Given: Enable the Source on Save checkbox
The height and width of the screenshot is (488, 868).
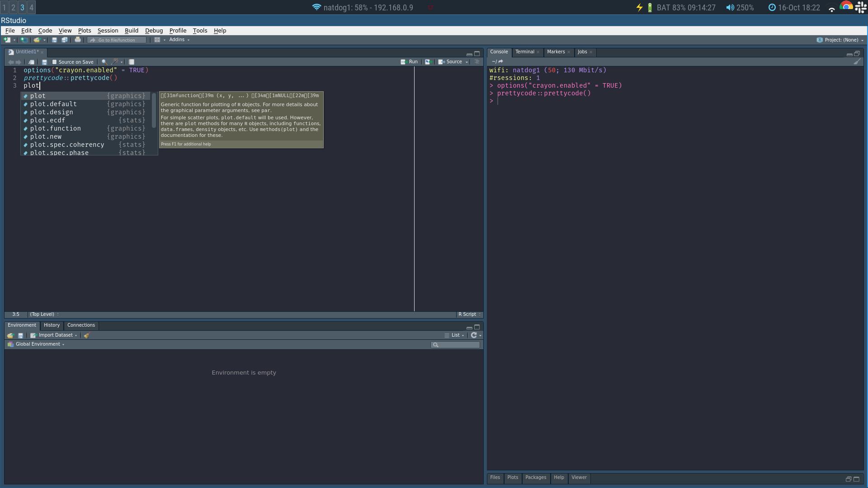Looking at the screenshot, I should (55, 62).
